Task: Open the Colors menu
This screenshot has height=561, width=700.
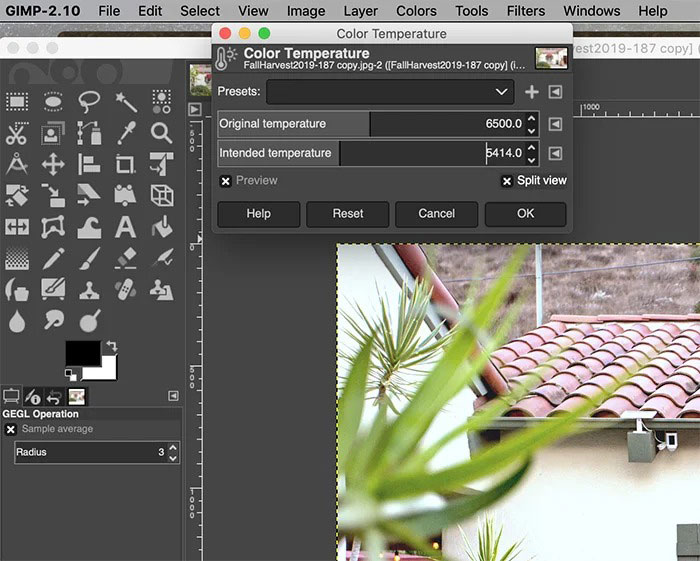Action: 416,11
